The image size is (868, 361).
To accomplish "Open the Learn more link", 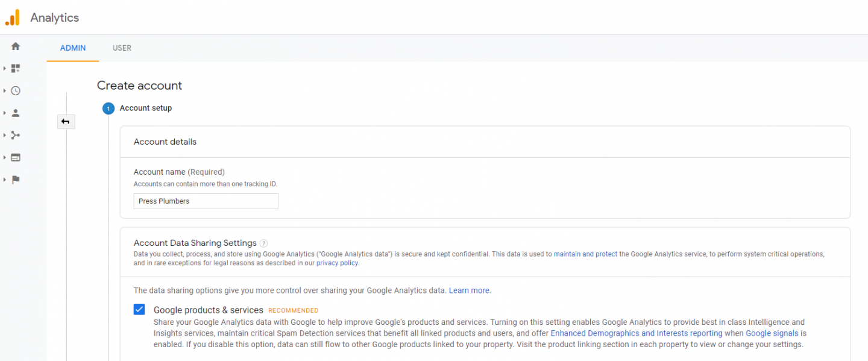I will pos(469,290).
